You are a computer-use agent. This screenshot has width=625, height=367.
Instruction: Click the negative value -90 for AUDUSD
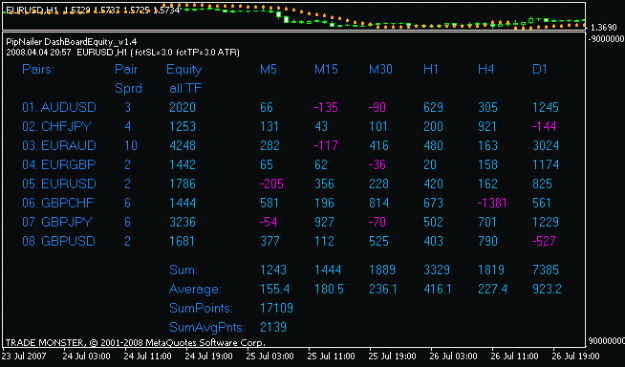[x=377, y=107]
